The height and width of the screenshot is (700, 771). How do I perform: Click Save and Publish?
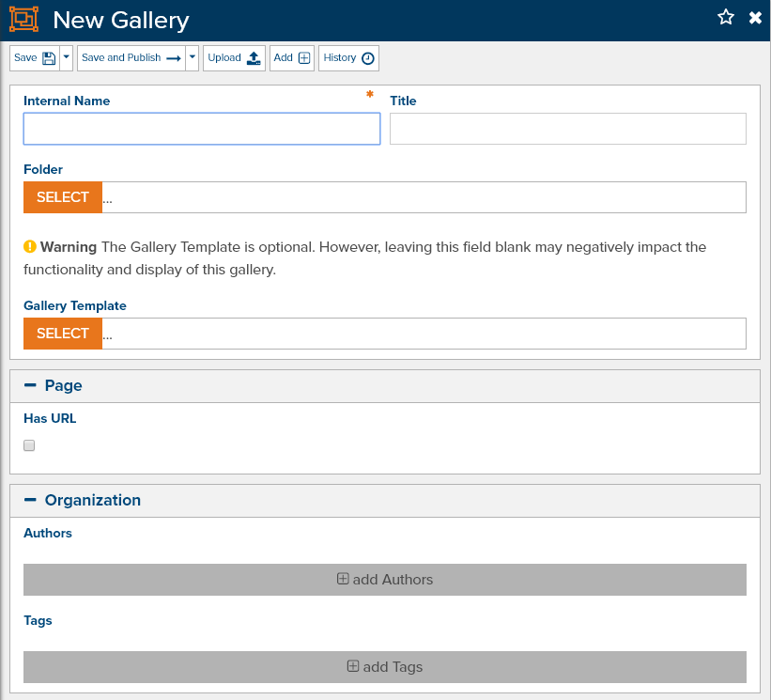(x=131, y=58)
